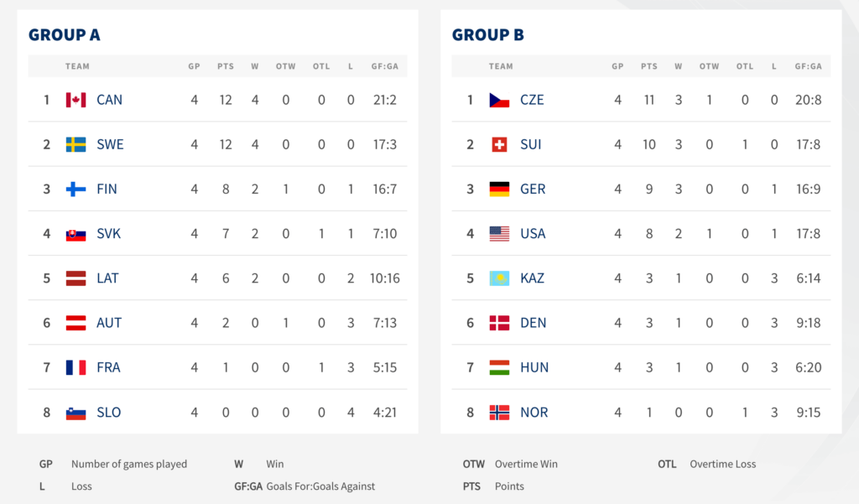
Task: Click the Group B heading
Action: coord(487,34)
